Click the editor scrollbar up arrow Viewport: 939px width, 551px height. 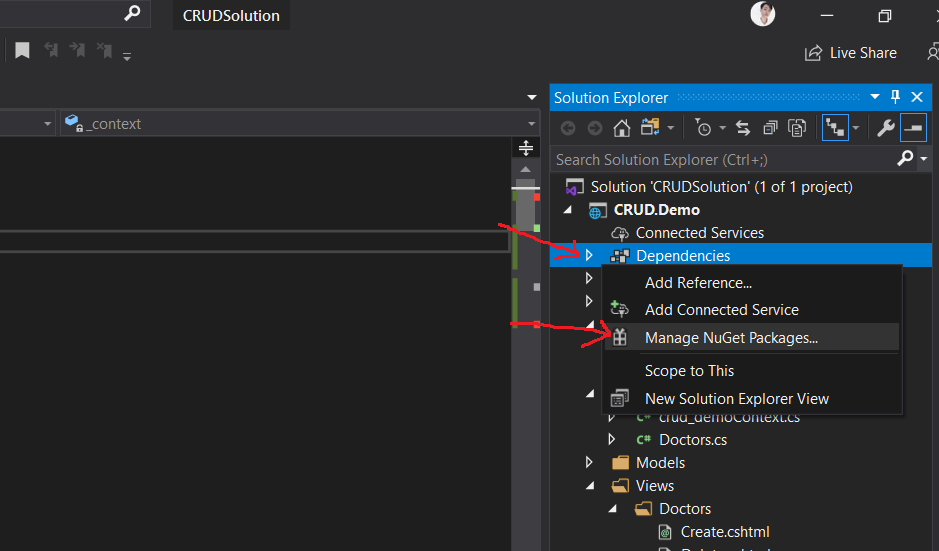[x=525, y=169]
